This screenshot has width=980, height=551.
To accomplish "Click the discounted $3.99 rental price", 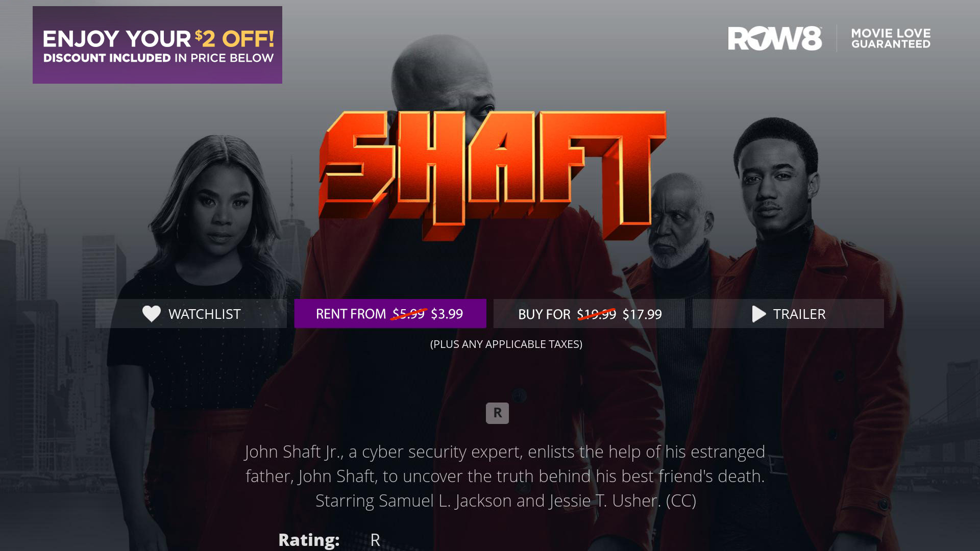I will click(447, 314).
